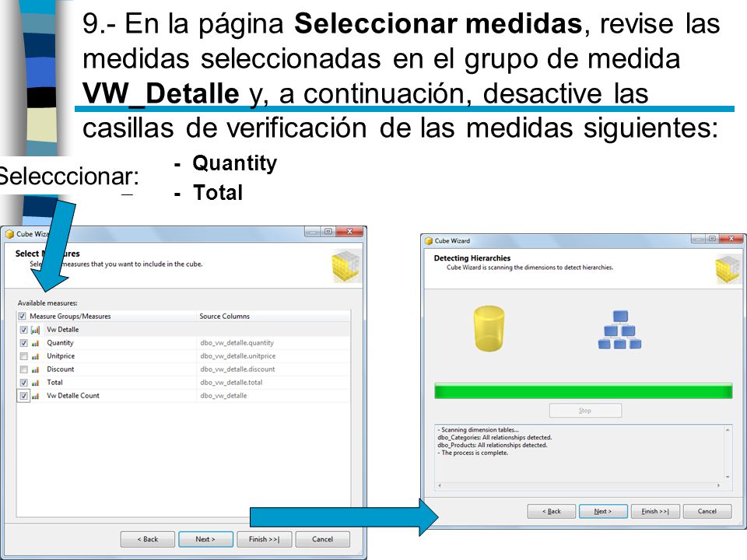Click Next in the Select Measures window
The height and width of the screenshot is (560, 747).
pos(205,539)
